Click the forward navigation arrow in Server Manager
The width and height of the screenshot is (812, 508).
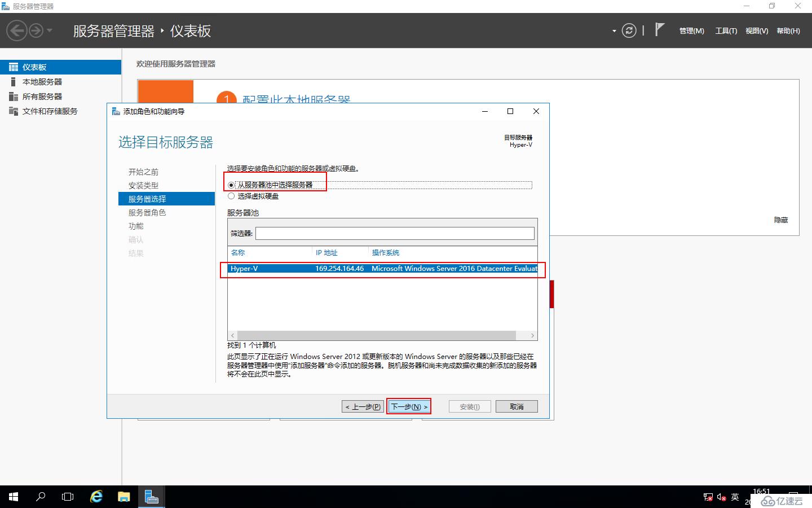pos(36,30)
